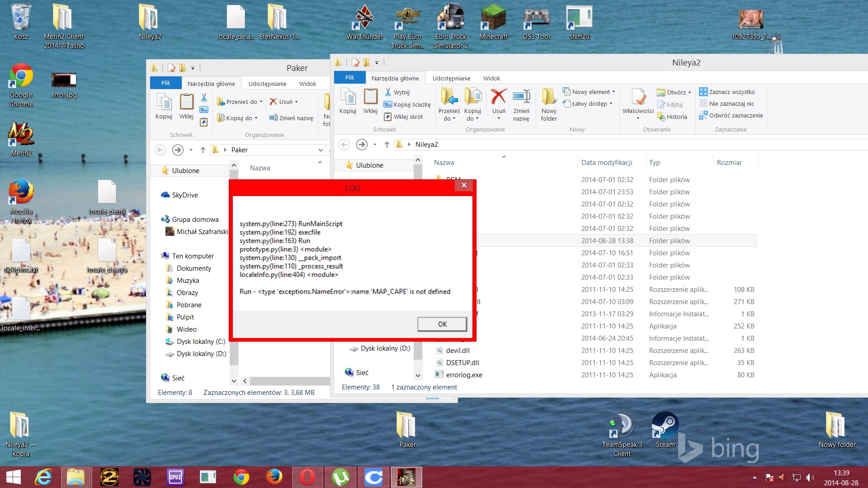Open Kopiuj do dropdown in Paker ribbon

click(237, 118)
